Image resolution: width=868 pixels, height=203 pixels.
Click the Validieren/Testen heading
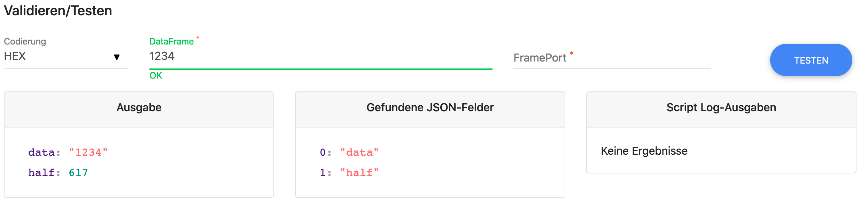click(58, 11)
